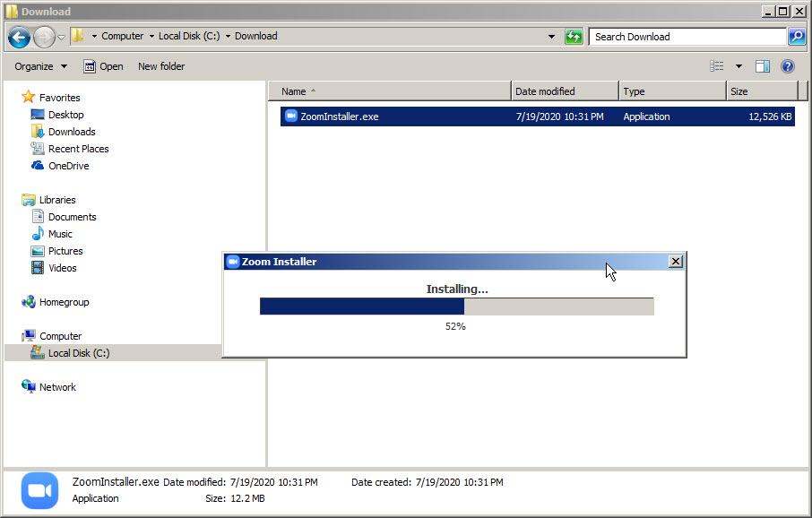The width and height of the screenshot is (812, 518).
Task: Create a New folder from the toolbar
Action: coord(161,66)
